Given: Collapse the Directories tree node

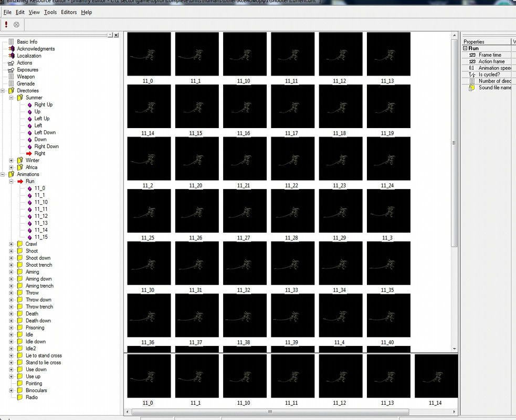Looking at the screenshot, I should pos(3,90).
